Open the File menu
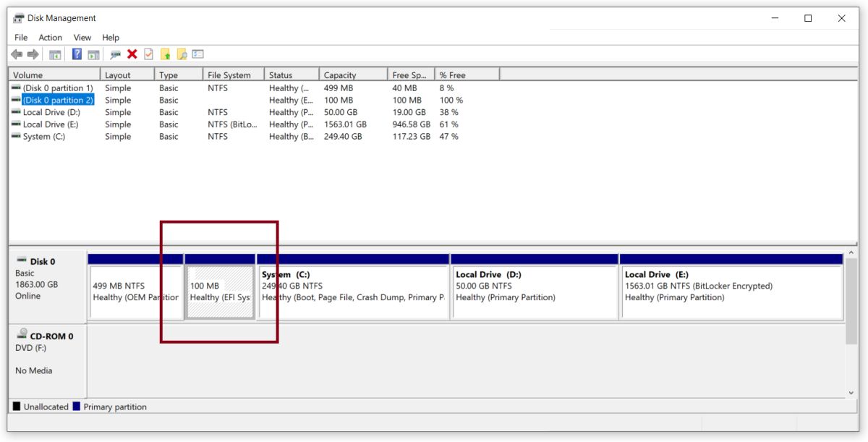This screenshot has width=868, height=442. click(x=21, y=38)
